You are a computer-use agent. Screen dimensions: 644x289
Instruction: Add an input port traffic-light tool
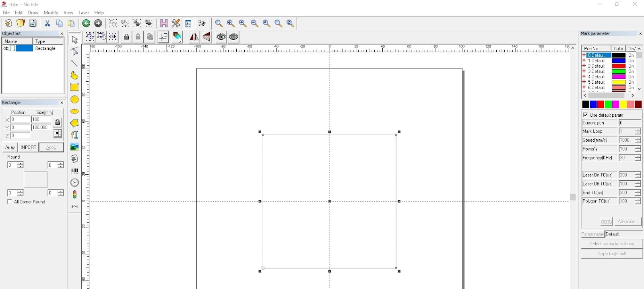[x=74, y=194]
